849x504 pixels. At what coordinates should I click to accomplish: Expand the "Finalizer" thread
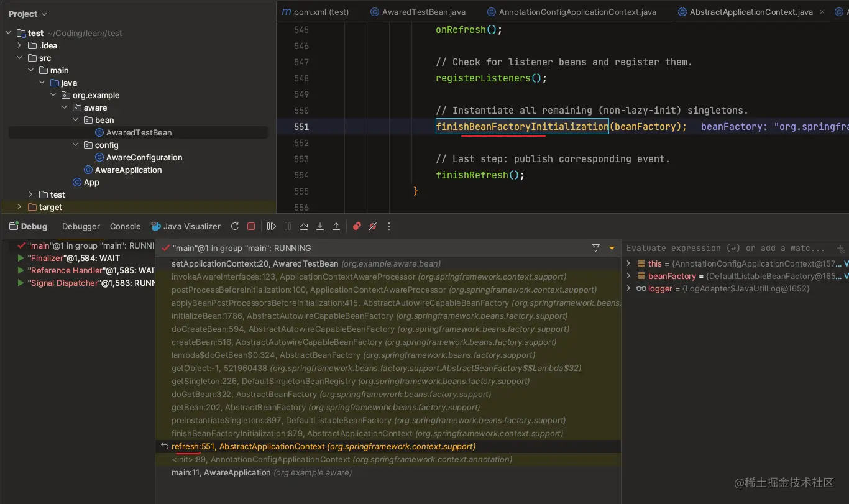point(21,258)
